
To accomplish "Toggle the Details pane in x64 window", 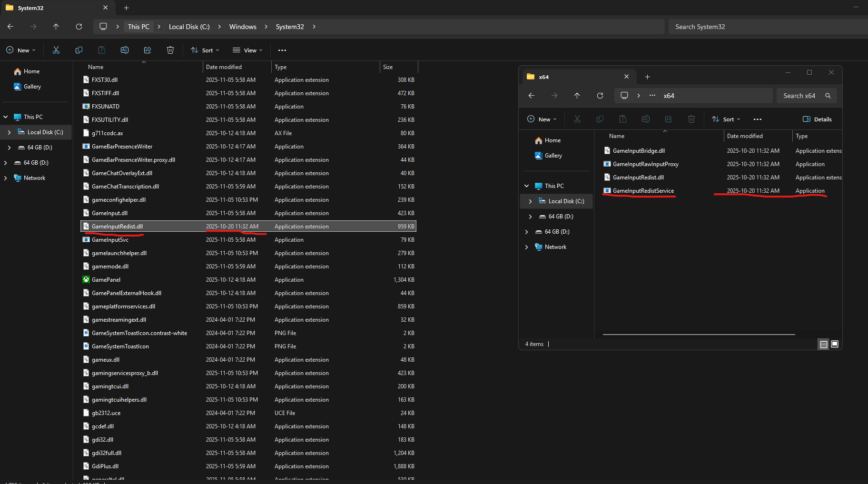I will tap(817, 119).
